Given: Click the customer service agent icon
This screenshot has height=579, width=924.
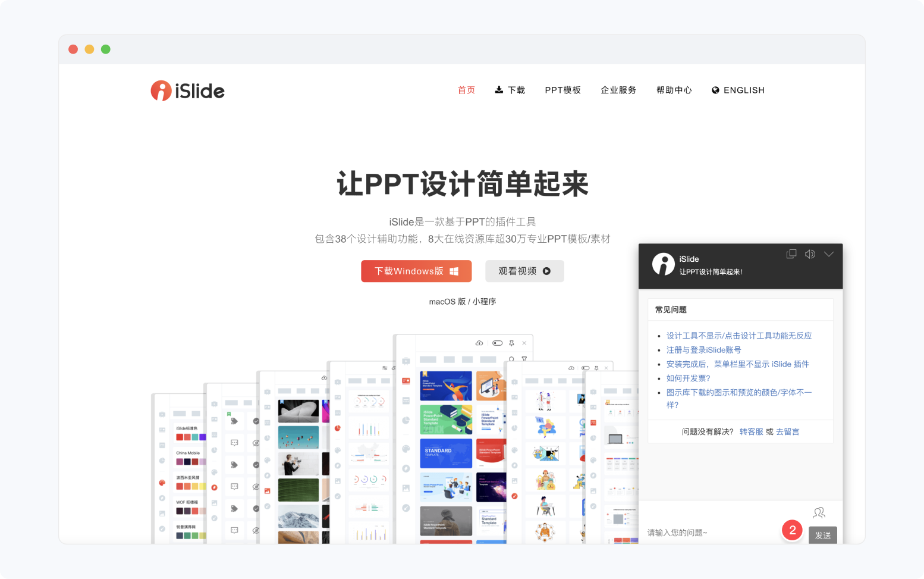Looking at the screenshot, I should 819,512.
